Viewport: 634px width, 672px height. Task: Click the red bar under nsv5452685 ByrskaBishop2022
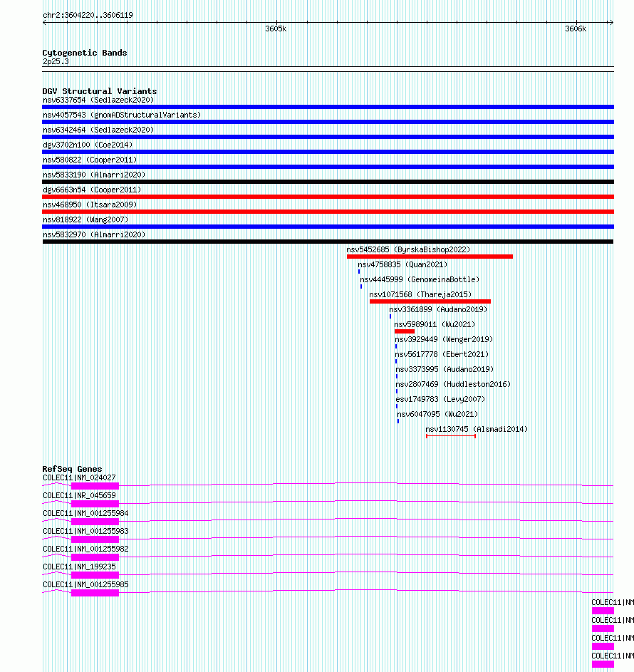click(430, 257)
